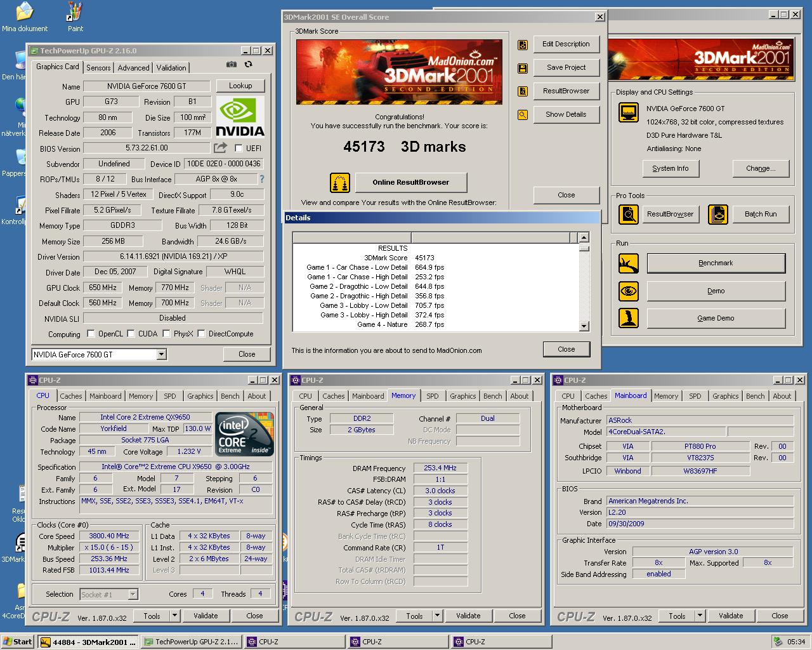Click the ResultBrowser icon beside its button
This screenshot has height=650, width=812.
pos(523,91)
